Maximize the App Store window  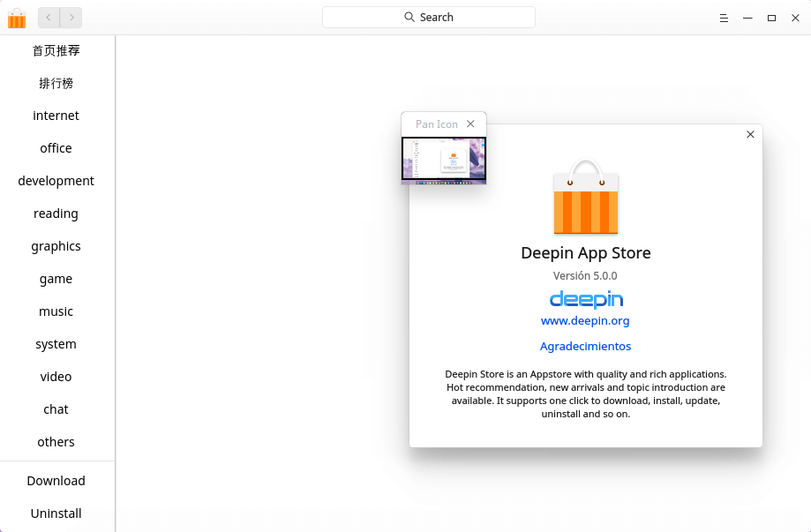pyautogui.click(x=771, y=19)
